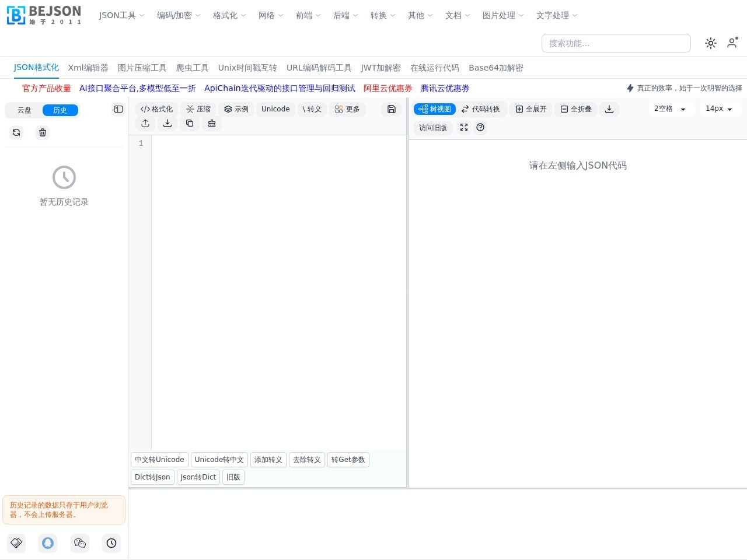Click the 格式化 format button

156,109
